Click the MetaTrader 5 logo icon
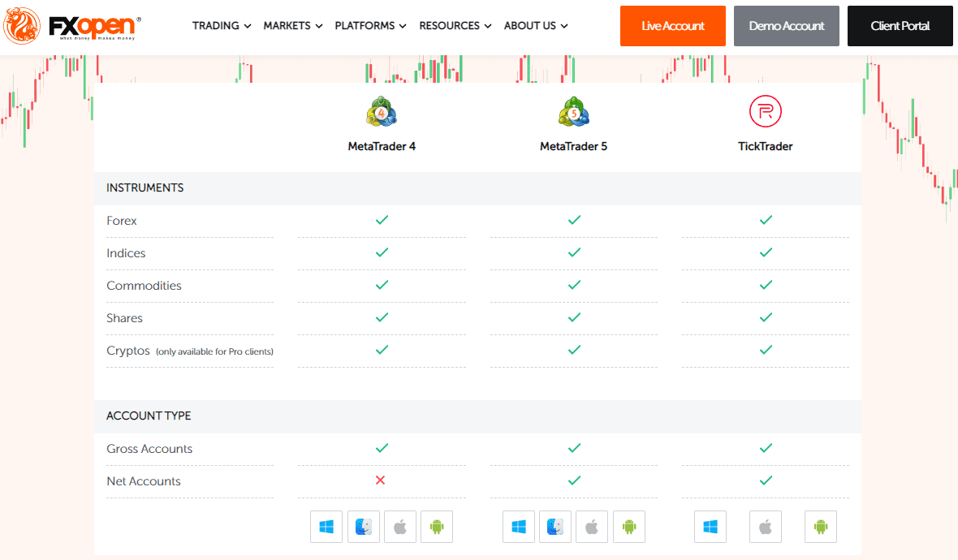The width and height of the screenshot is (958, 560). 573,112
